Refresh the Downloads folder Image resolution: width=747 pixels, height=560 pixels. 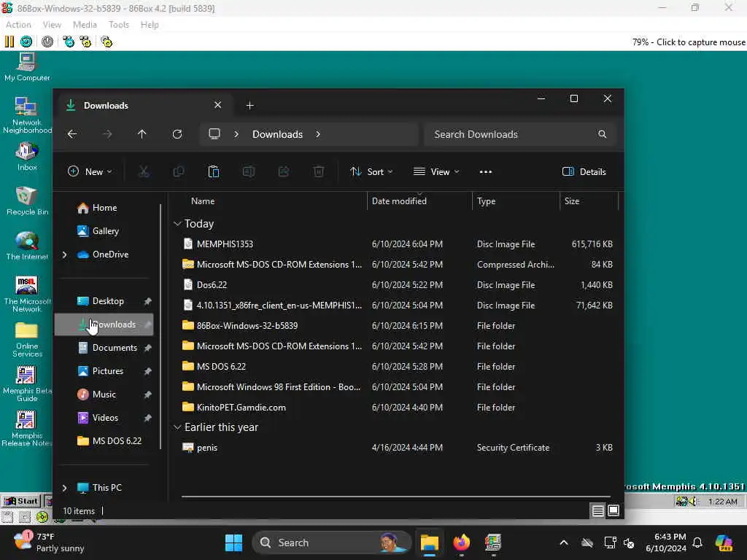coord(177,134)
